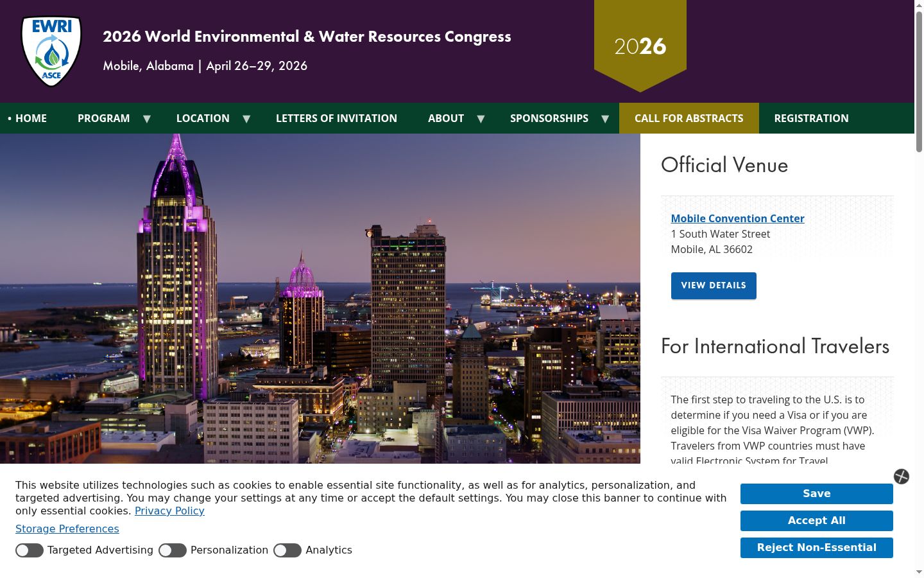
Task: Click the congress title heading link
Action: click(307, 37)
